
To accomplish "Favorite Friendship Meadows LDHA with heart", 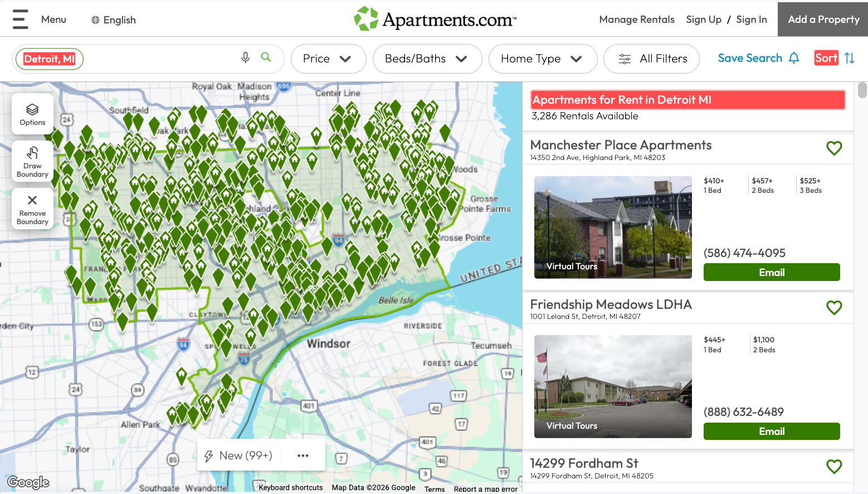I will (x=834, y=308).
